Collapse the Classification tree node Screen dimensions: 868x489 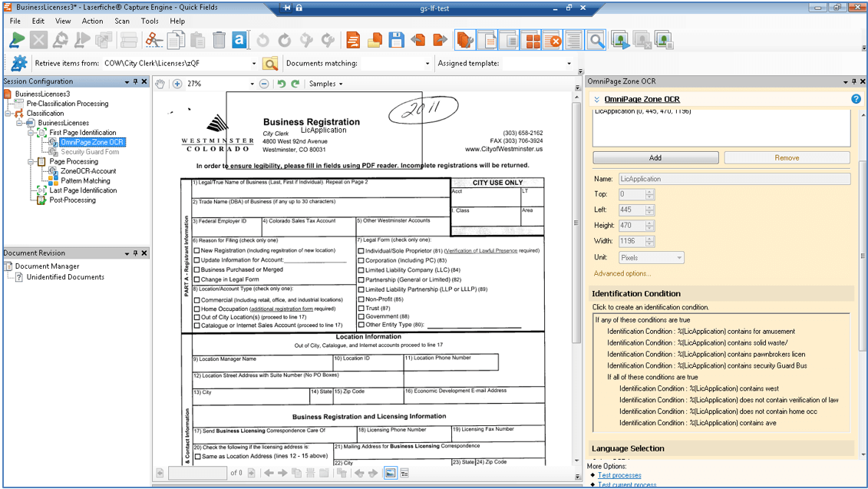click(8, 114)
